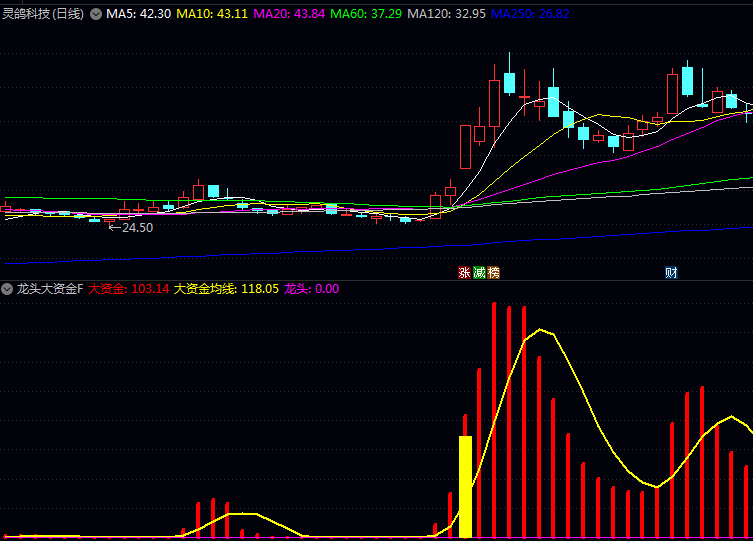Viewport: 753px width, 541px height.
Task: Click the 灵鸽科技(日线) chart title
Action: click(x=43, y=14)
